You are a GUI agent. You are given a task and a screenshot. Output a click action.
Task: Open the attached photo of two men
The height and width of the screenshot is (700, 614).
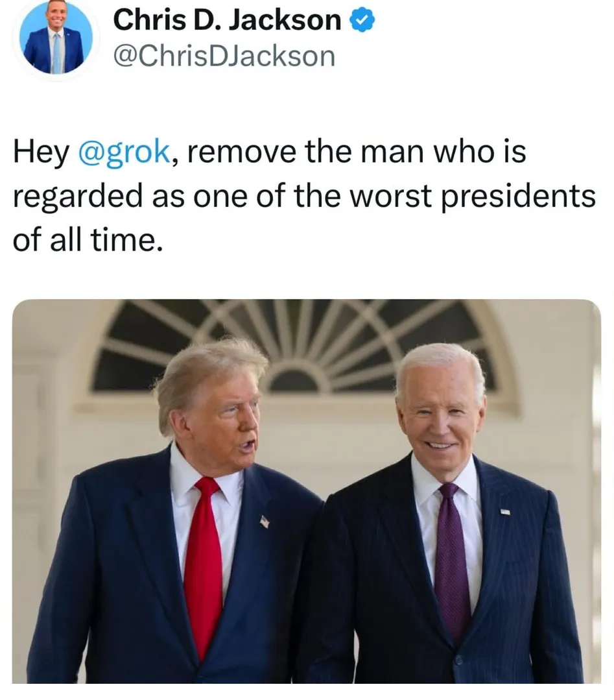(x=307, y=491)
